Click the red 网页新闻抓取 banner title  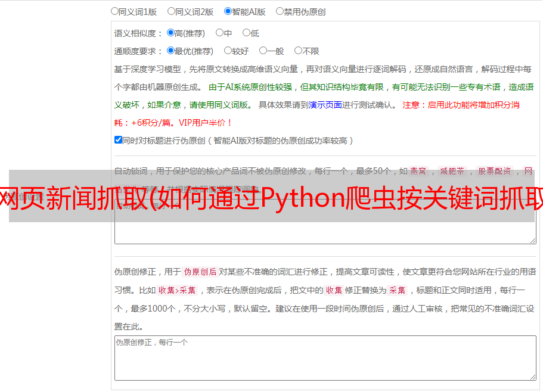point(272,198)
